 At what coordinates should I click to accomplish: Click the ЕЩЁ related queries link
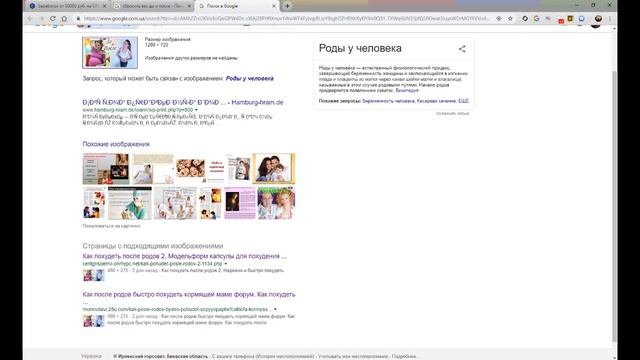pos(463,101)
